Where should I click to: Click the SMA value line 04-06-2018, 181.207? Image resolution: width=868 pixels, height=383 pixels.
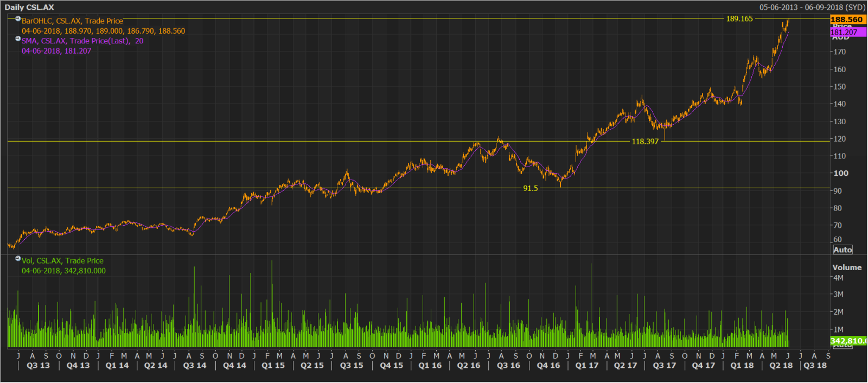pyautogui.click(x=56, y=51)
